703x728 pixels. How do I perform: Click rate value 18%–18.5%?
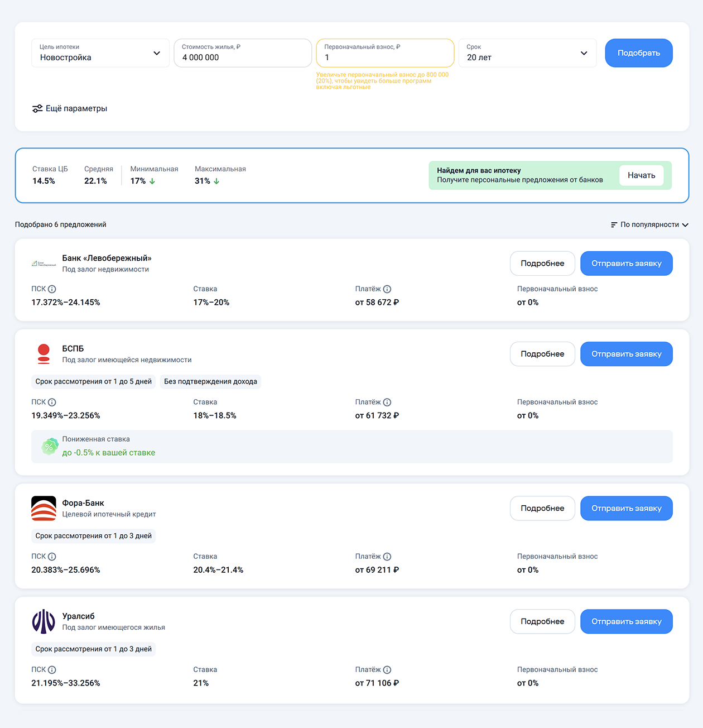[215, 416]
